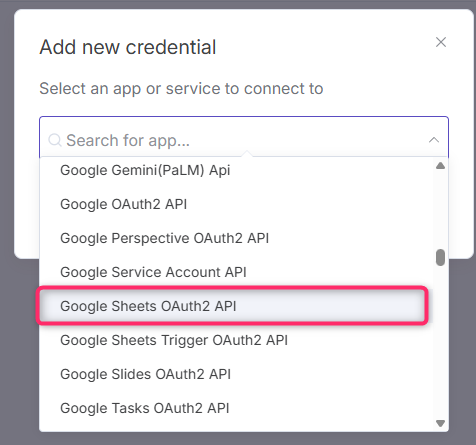Click scrollbar track above the thumb

point(440,209)
